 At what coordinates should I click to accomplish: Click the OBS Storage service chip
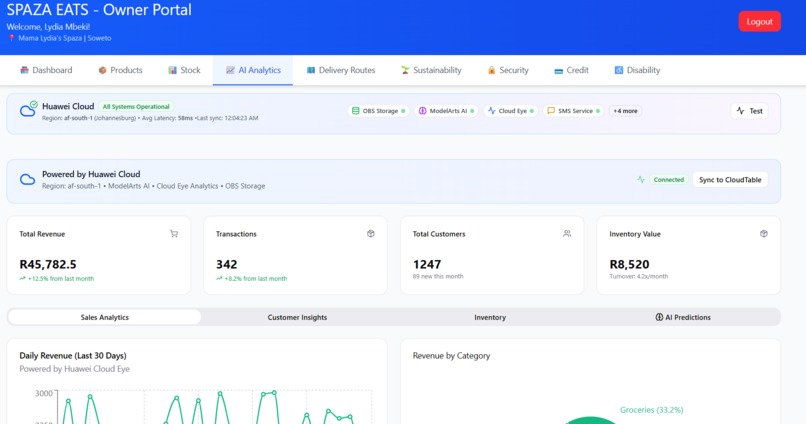pos(378,110)
